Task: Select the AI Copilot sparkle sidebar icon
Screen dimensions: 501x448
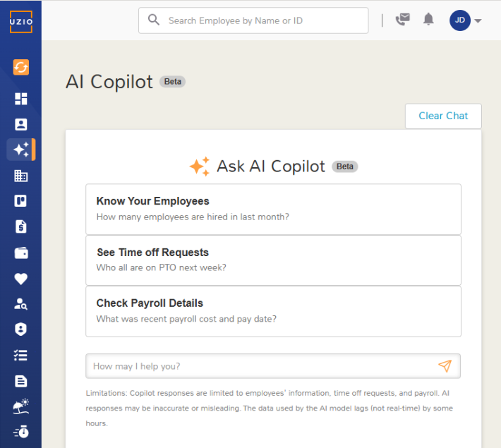Action: pos(20,150)
